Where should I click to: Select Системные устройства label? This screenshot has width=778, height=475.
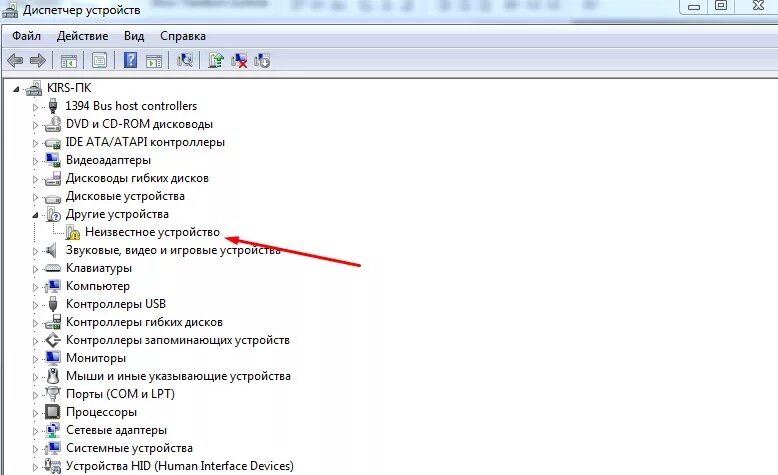129,448
